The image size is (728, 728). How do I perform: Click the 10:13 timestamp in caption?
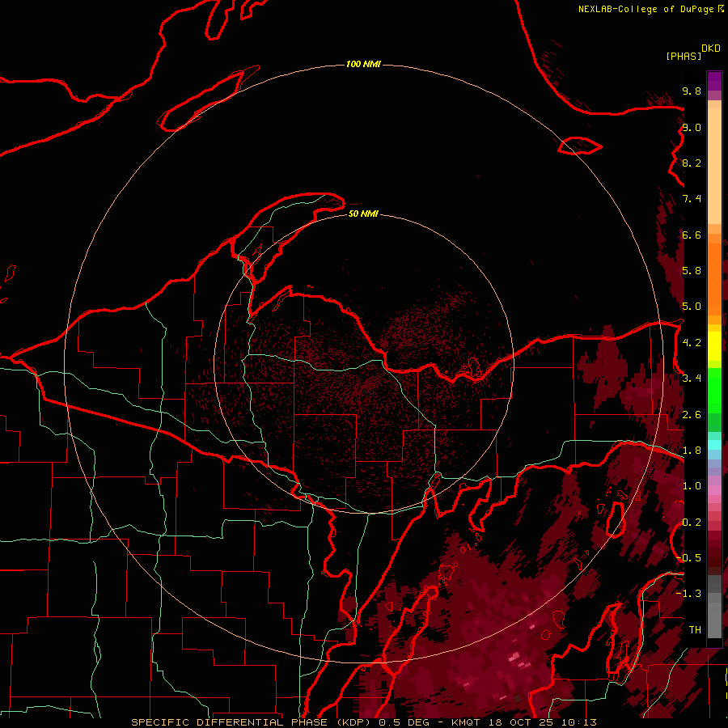pyautogui.click(x=578, y=722)
